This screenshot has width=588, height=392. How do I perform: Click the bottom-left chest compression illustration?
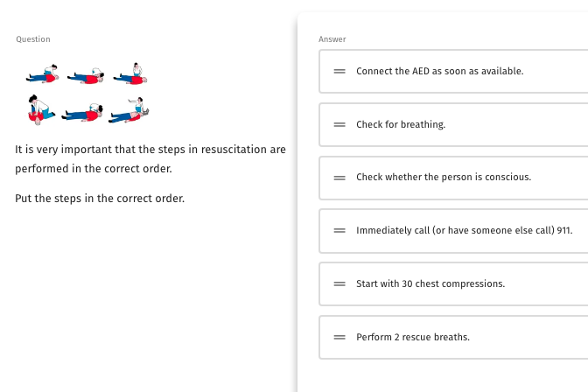coord(41,109)
